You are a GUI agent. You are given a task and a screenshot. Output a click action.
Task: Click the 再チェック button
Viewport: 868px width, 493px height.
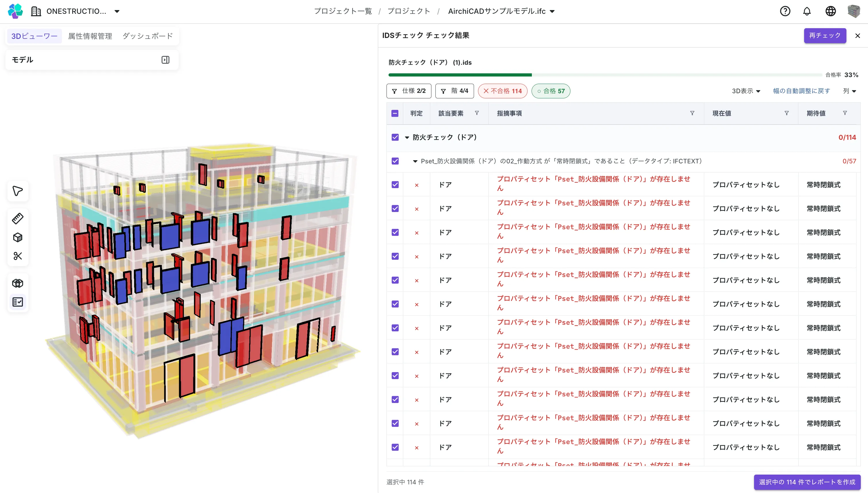point(825,36)
